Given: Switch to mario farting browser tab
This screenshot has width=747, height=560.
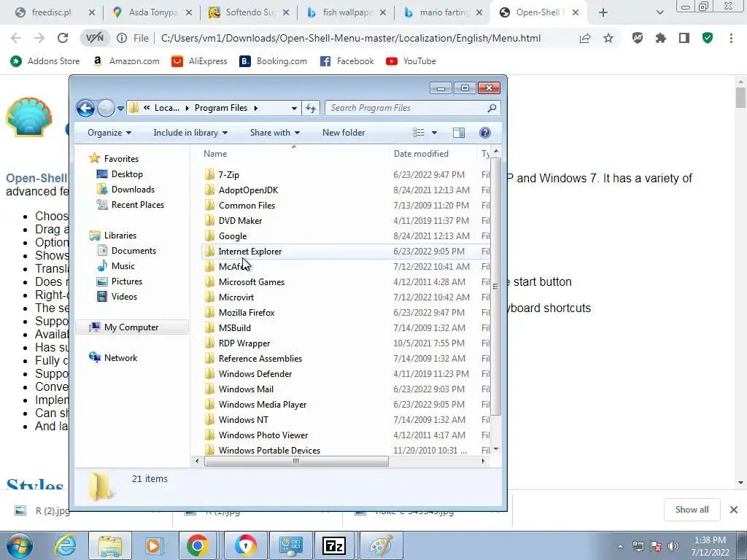Looking at the screenshot, I should pyautogui.click(x=444, y=12).
